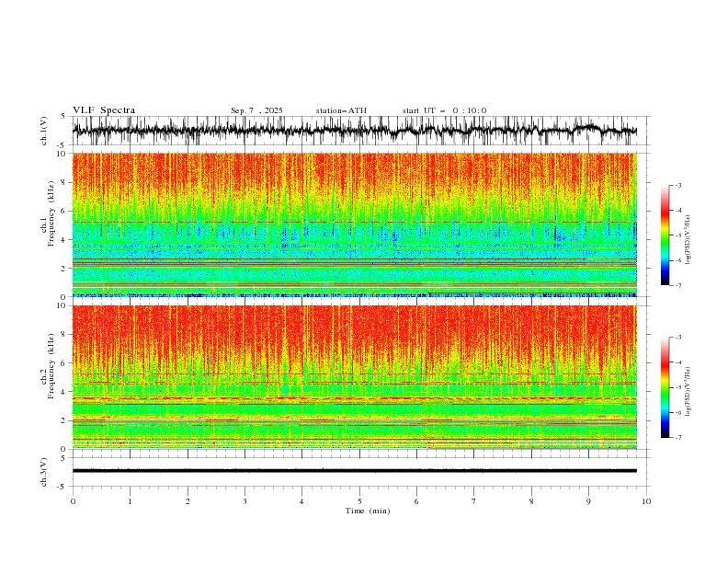
Task: Click the "-5" tick on ch.3(V) axis
Action: pos(62,487)
